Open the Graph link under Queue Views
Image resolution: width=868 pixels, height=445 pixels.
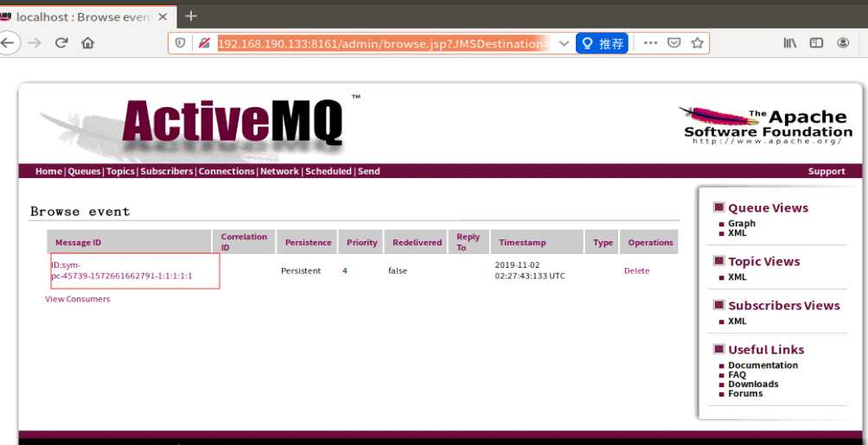coord(742,224)
